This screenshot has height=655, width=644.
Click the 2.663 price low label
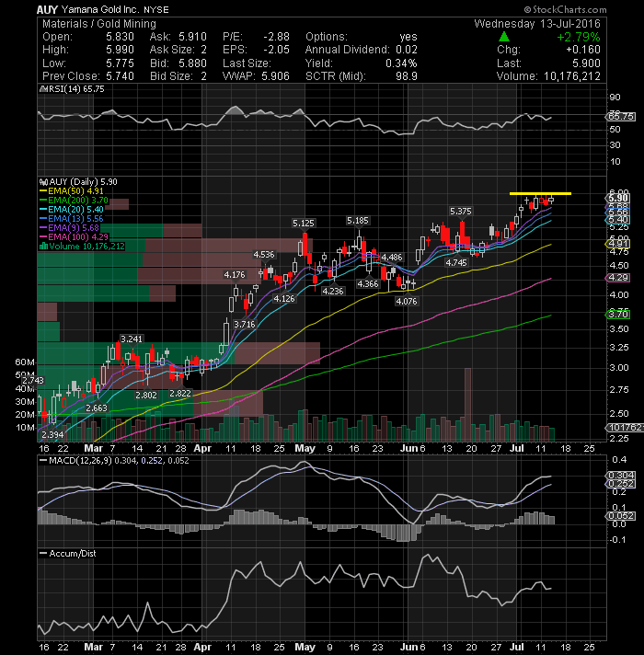(97, 408)
